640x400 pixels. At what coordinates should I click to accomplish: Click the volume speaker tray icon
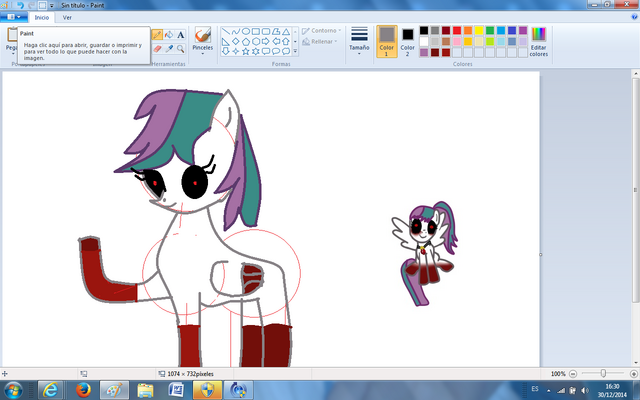click(x=584, y=390)
